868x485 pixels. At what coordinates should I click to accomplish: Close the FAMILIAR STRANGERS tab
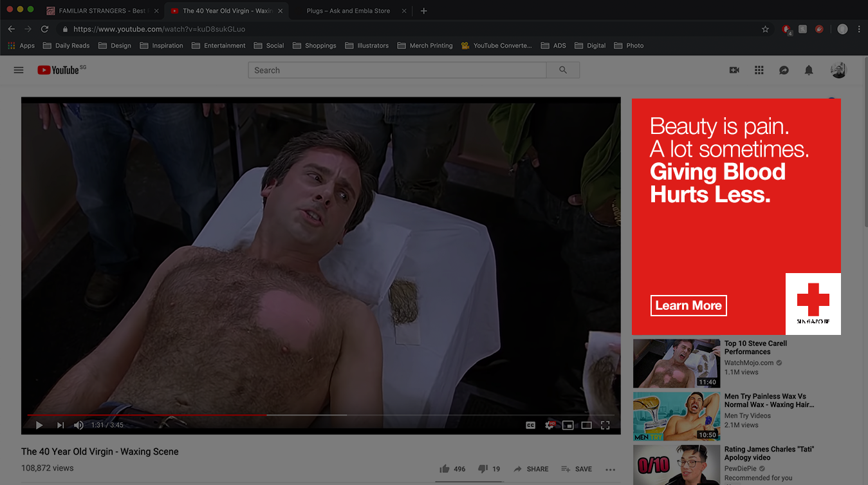coord(155,11)
